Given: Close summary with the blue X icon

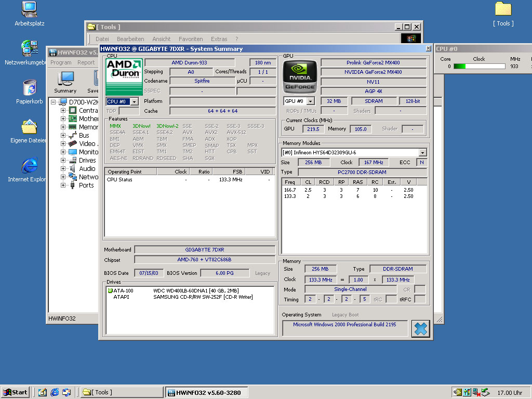Looking at the screenshot, I should (x=421, y=329).
